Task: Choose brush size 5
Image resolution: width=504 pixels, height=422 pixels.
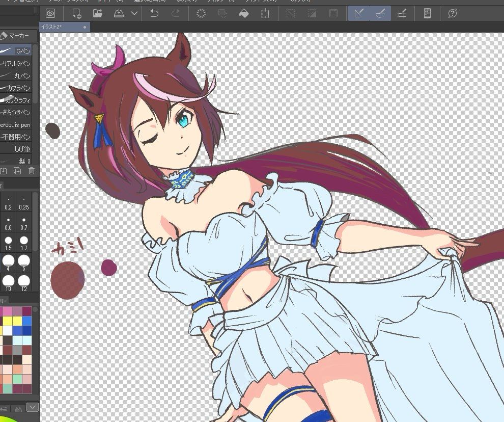Action: 24,263
